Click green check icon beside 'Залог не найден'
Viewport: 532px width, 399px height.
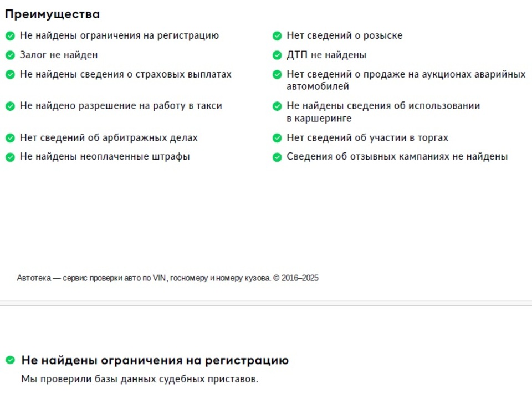click(10, 55)
